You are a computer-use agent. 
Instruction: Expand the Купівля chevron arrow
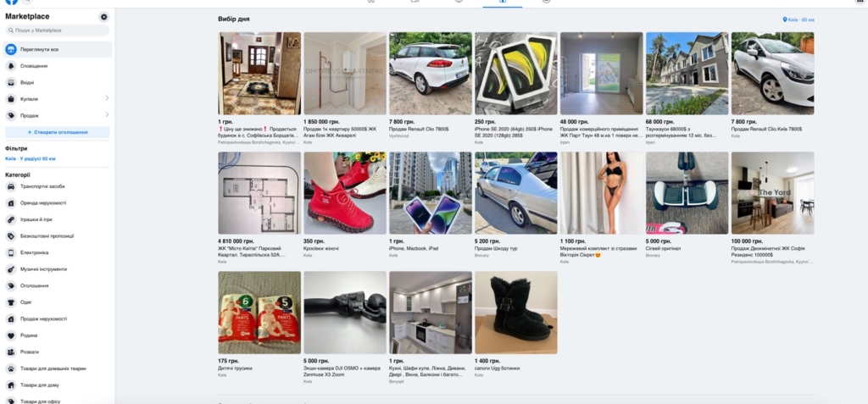click(x=107, y=98)
